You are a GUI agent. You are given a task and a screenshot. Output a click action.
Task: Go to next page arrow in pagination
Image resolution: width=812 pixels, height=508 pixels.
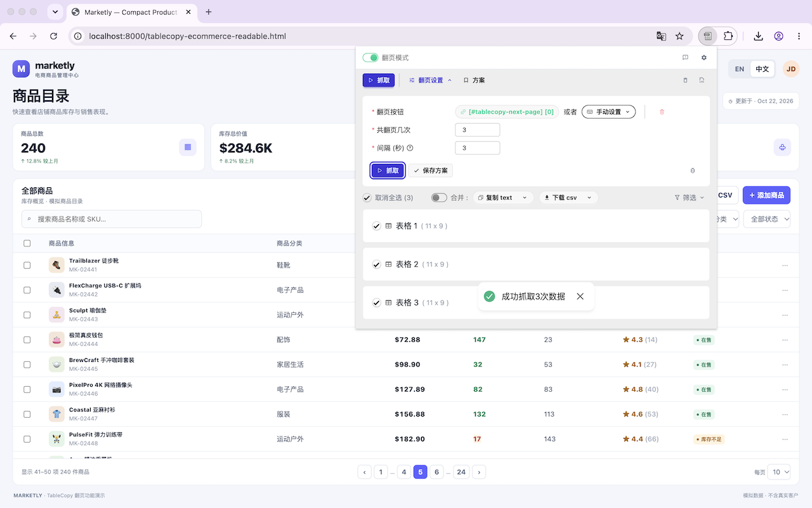pyautogui.click(x=480, y=472)
